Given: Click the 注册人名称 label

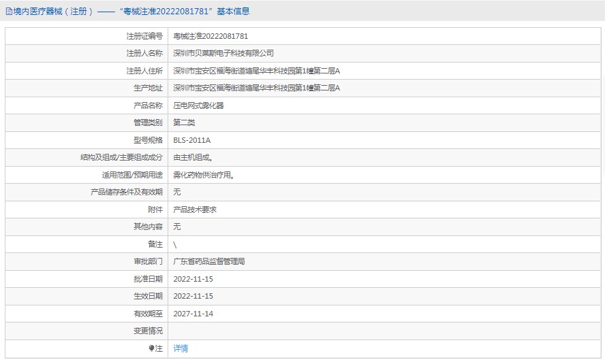Looking at the screenshot, I should click(144, 53).
